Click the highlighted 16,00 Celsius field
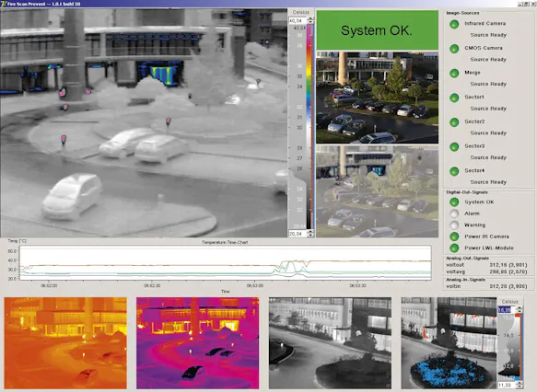This screenshot has height=392, width=537. [x=507, y=309]
